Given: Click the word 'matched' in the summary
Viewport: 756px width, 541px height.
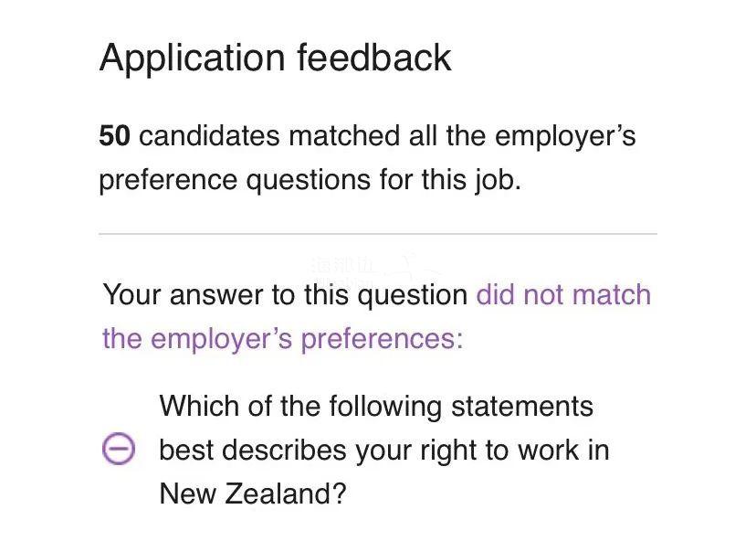Looking at the screenshot, I should click(x=344, y=135).
